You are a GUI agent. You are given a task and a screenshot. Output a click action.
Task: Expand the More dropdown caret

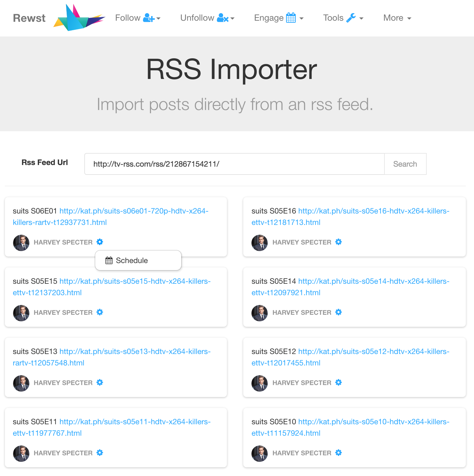point(409,19)
